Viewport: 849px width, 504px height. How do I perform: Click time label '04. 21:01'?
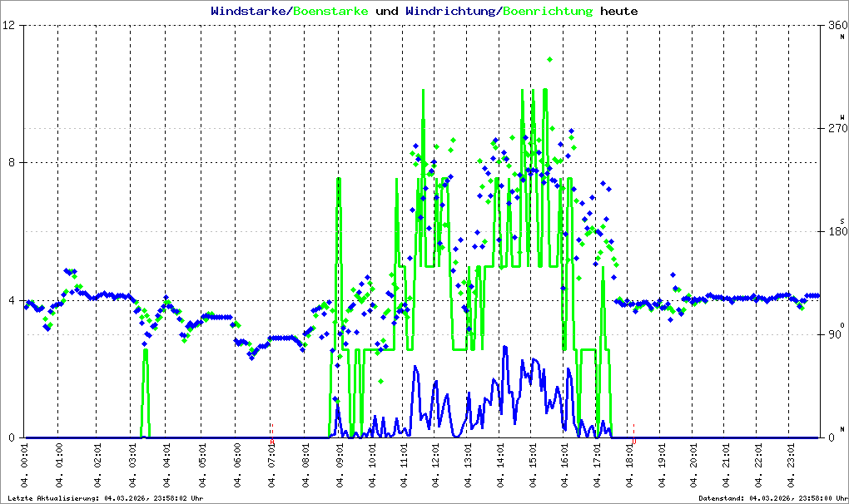click(726, 466)
